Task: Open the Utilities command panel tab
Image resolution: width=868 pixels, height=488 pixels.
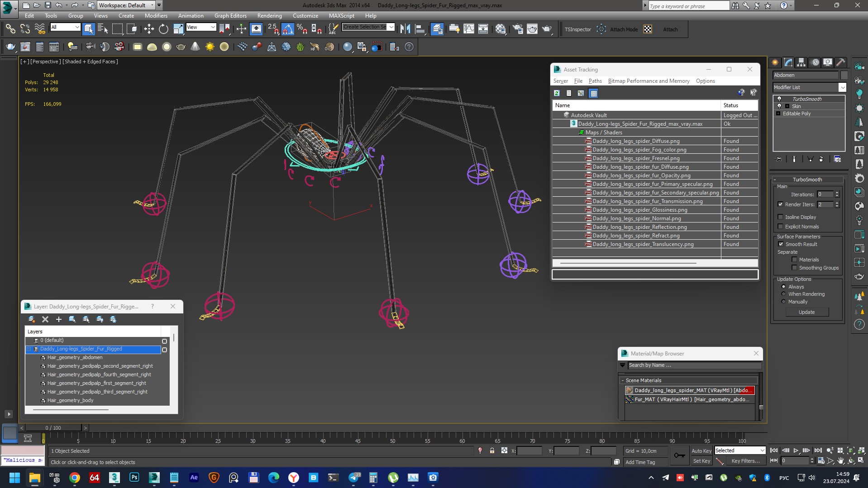Action: click(x=841, y=62)
